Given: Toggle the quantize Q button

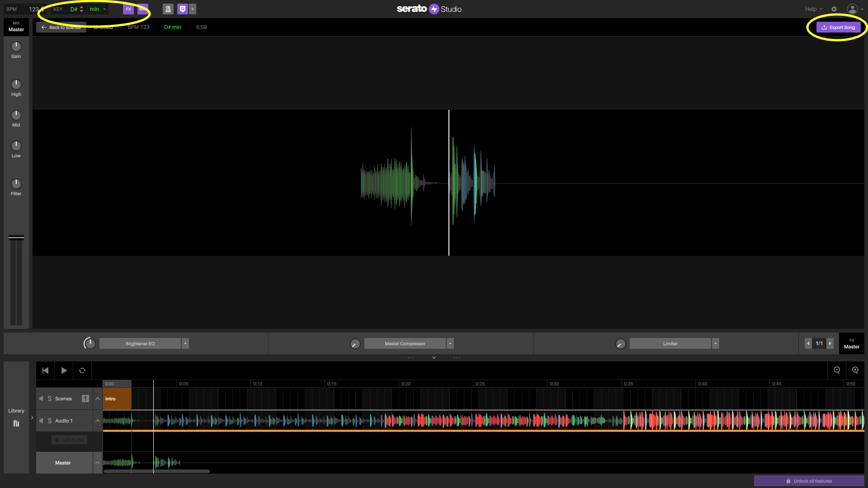Looking at the screenshot, I should (x=183, y=9).
